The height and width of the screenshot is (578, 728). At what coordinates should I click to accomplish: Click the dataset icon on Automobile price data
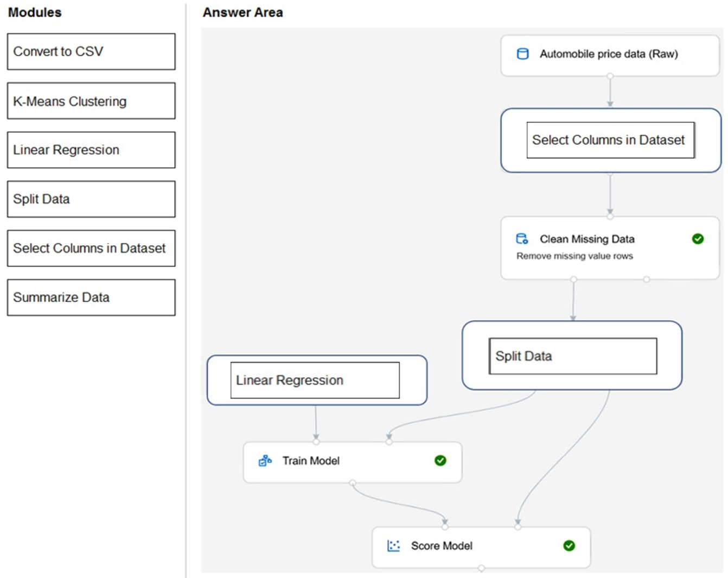click(x=522, y=54)
